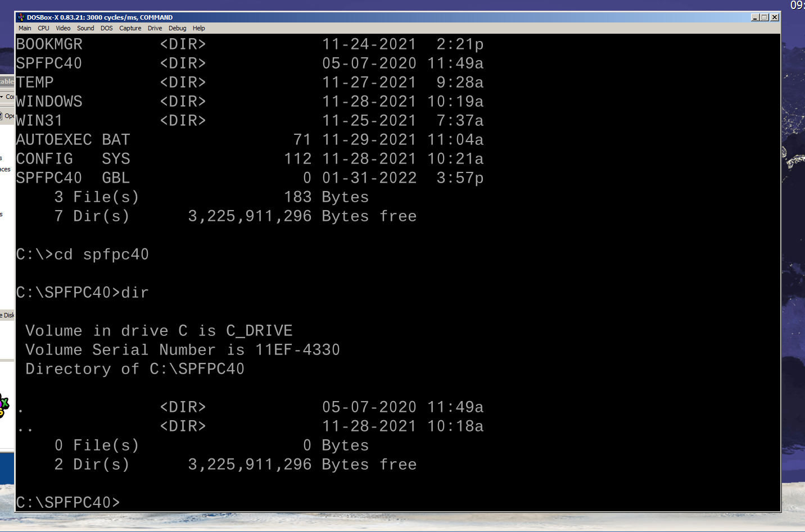805x532 pixels.
Task: Open the Capture menu
Action: [130, 28]
